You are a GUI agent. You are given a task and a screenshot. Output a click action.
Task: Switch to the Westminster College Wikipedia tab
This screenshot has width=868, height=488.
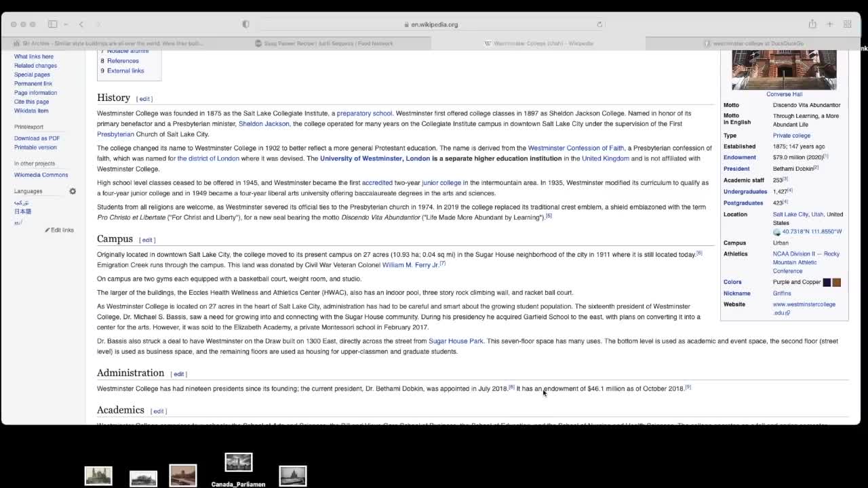coord(538,43)
